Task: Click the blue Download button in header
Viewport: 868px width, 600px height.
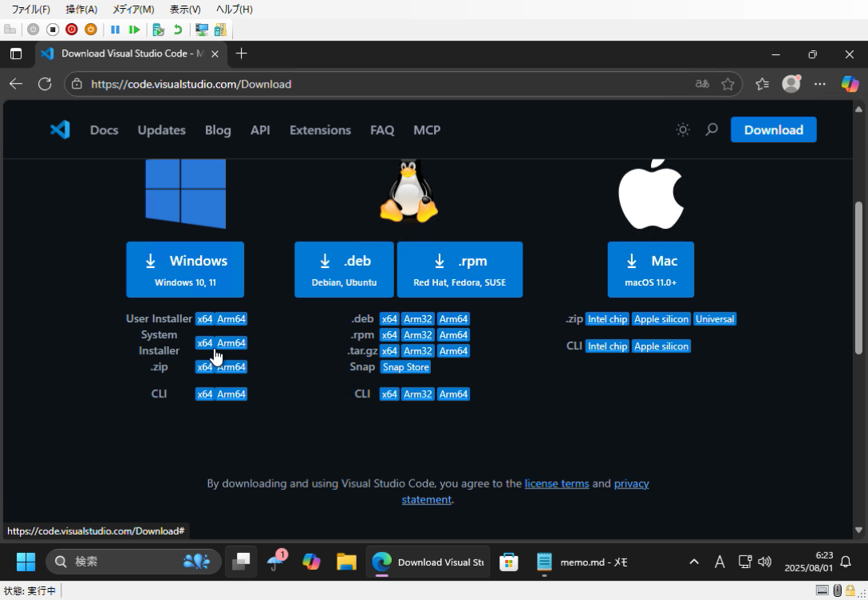Action: (773, 129)
